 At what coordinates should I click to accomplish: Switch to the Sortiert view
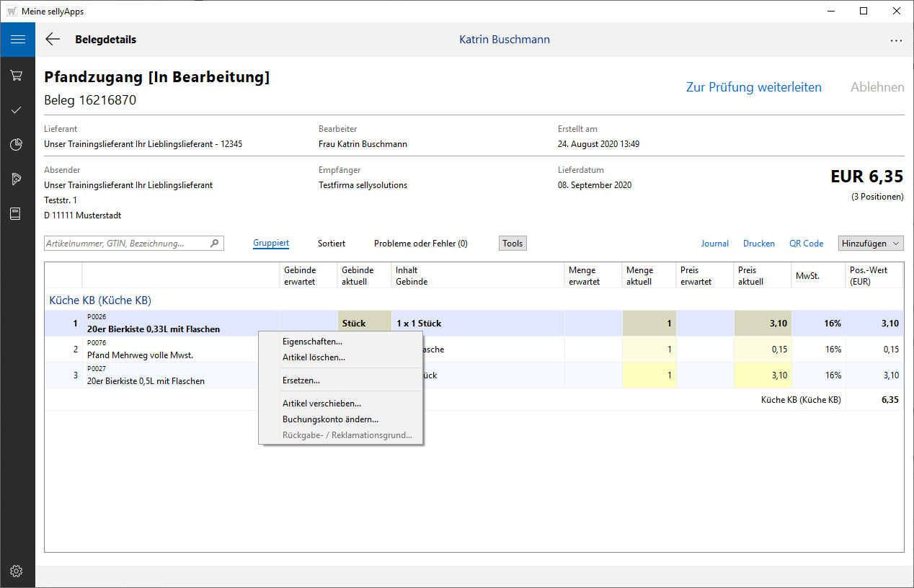332,244
